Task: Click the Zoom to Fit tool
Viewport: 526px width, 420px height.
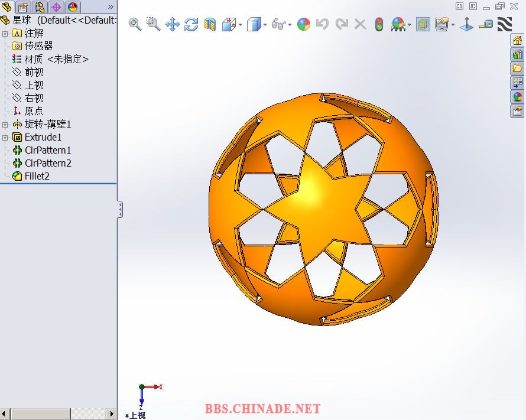Action: pyautogui.click(x=135, y=24)
